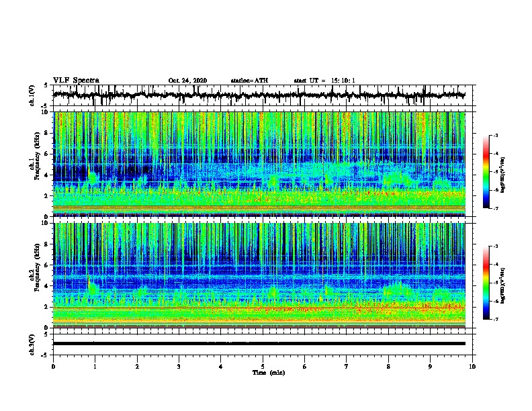The width and height of the screenshot is (532, 411).
Task: Click inside the ch.1 spectrogram panel
Action: click(x=259, y=164)
